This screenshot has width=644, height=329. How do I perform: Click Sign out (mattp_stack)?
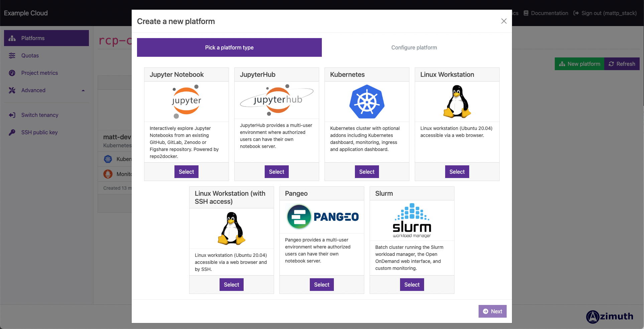click(x=605, y=13)
